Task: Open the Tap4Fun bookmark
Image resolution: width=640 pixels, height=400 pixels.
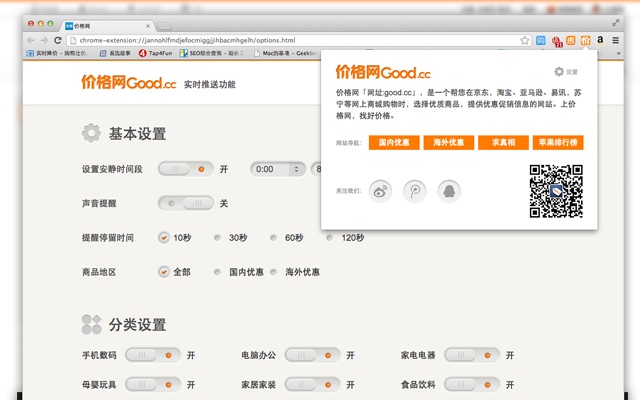Action: coord(156,53)
